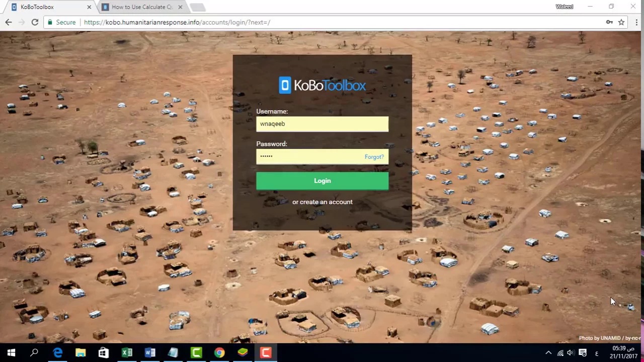Viewport: 644px width, 362px height.
Task: Click the saved password key icon
Action: point(609,22)
